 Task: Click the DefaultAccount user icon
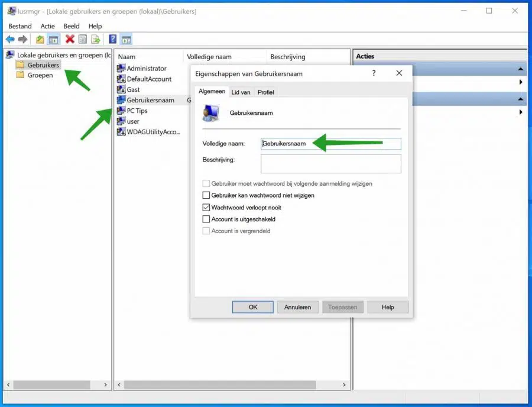(x=121, y=79)
